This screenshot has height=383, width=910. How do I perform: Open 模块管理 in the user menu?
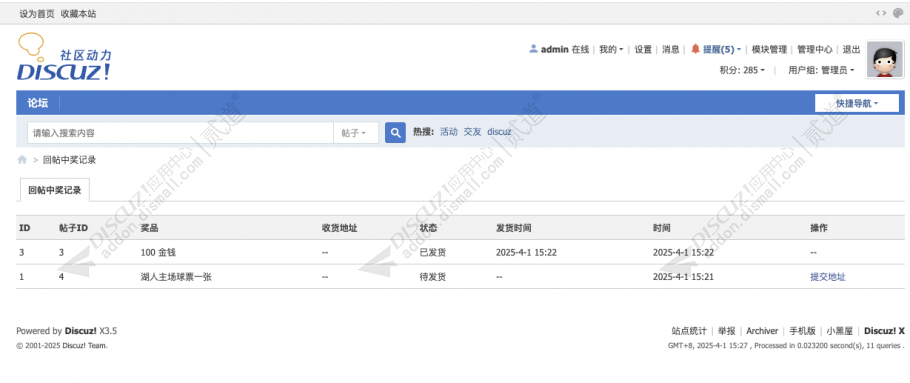[769, 50]
